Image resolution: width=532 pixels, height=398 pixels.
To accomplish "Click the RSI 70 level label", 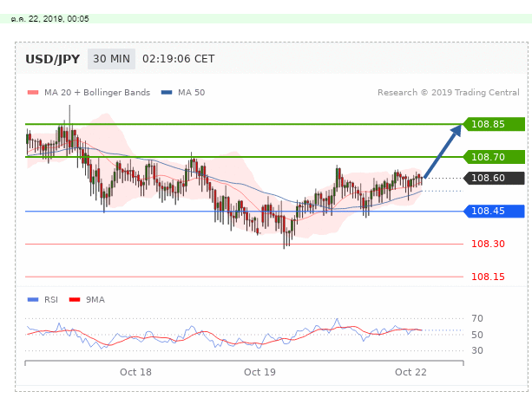I will (x=477, y=318).
